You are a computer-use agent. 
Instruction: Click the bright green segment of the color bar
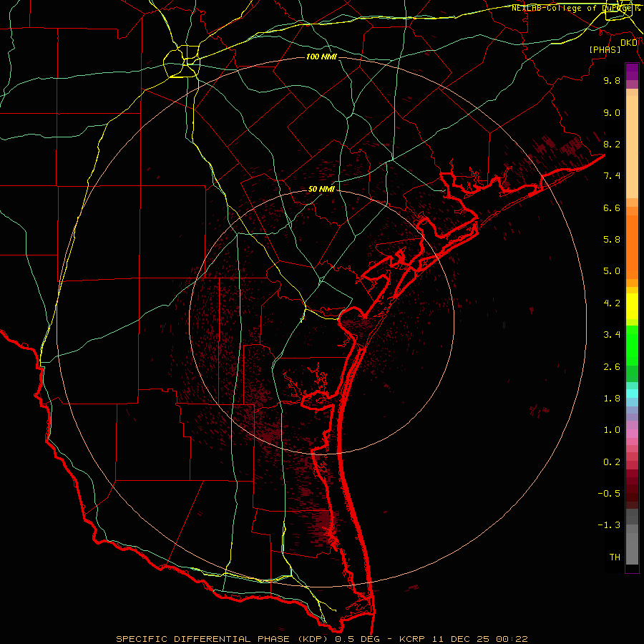(632, 345)
